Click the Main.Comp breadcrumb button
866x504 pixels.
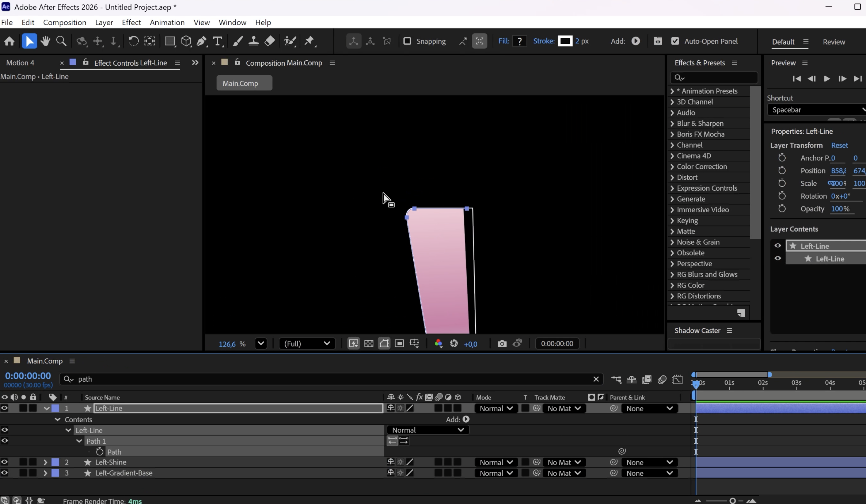coord(244,83)
